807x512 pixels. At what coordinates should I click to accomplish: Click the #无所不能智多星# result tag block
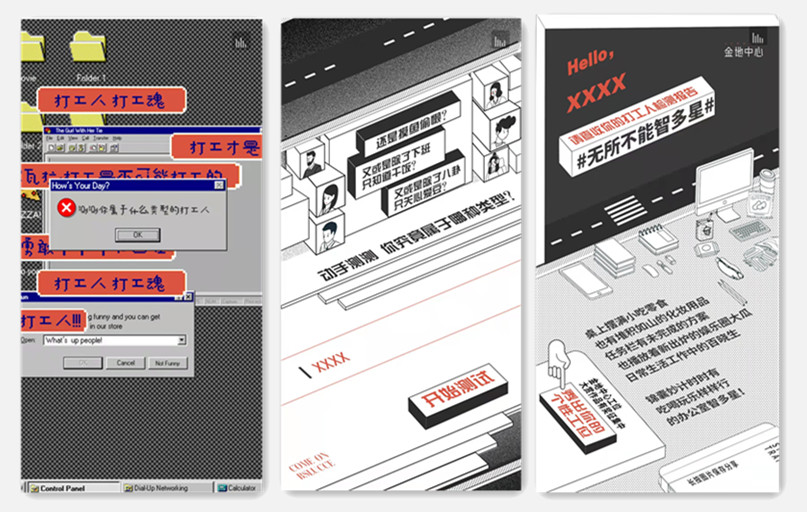click(639, 127)
